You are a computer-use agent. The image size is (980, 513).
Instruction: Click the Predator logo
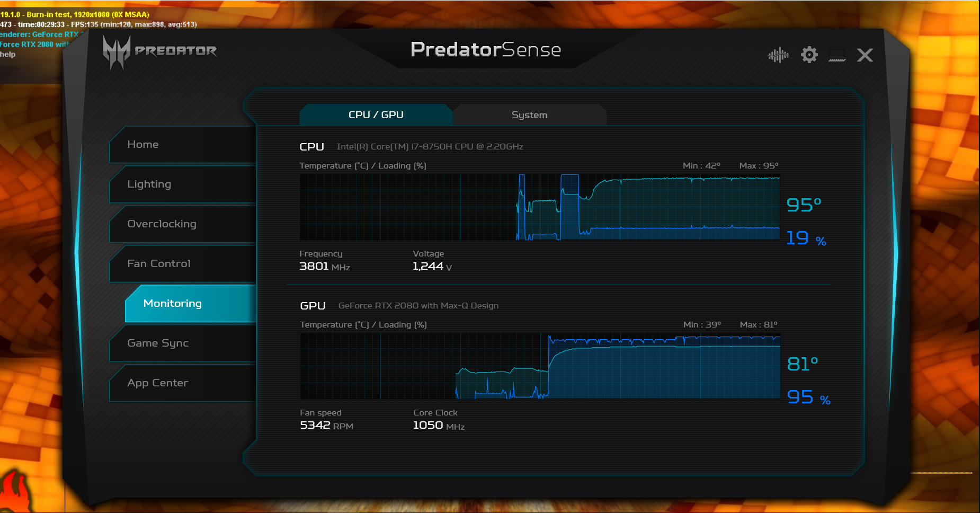[160, 51]
